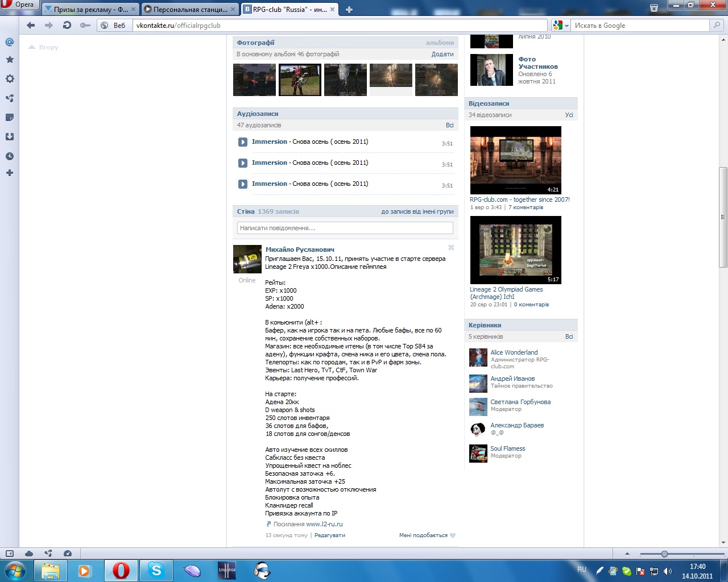The height and width of the screenshot is (582, 728).
Task: Open the pink-haired character photo thumbnail
Action: tap(300, 80)
